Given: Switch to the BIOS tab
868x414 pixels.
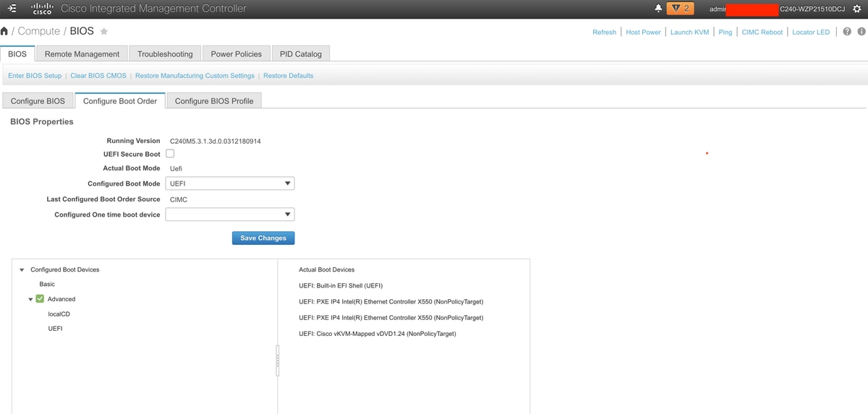Looking at the screenshot, I should (17, 54).
